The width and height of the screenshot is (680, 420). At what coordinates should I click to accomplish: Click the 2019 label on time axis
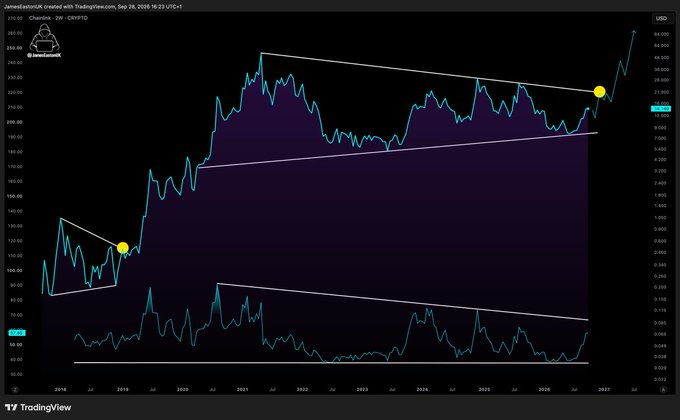[x=123, y=390]
